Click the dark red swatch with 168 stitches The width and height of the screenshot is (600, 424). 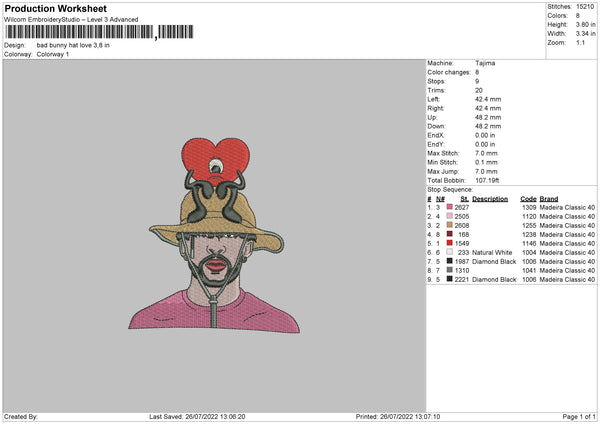[450, 234]
